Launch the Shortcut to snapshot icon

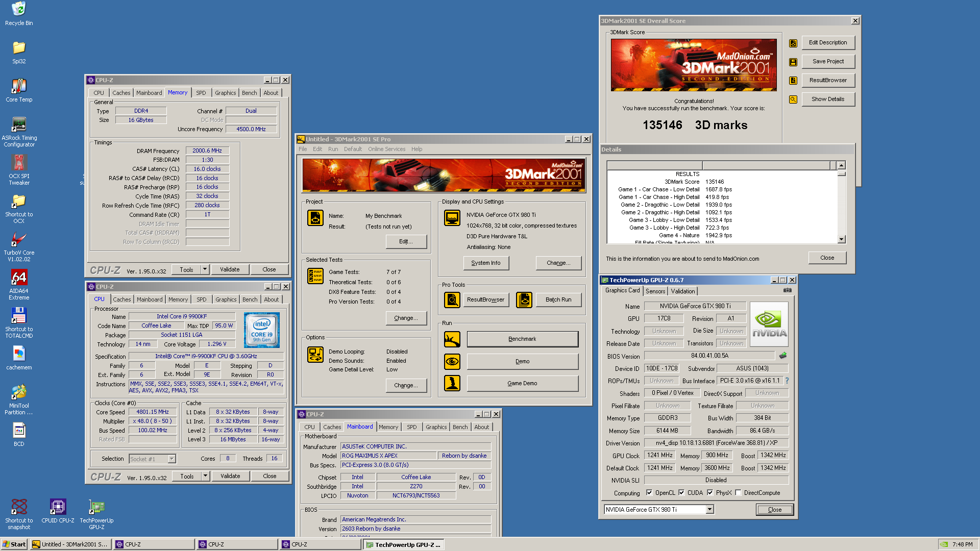[19, 514]
